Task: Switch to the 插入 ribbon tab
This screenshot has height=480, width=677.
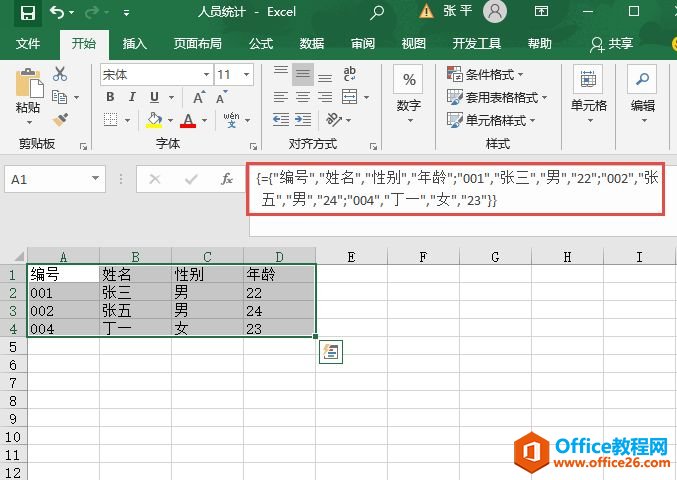Action: tap(134, 44)
